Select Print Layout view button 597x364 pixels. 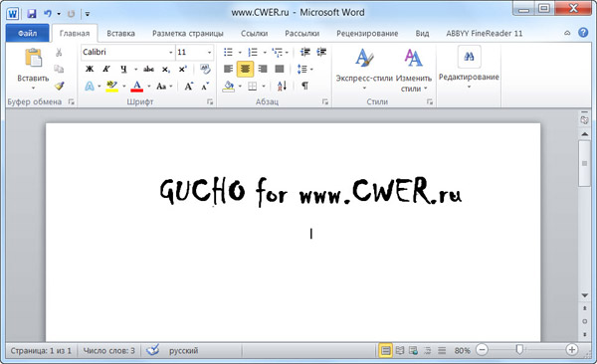[385, 350]
